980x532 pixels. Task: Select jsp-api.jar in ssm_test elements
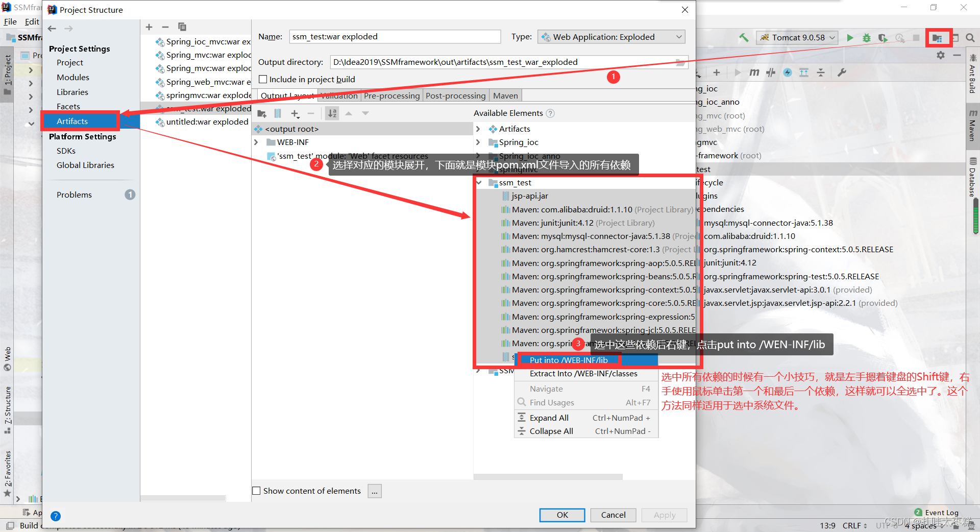(530, 196)
